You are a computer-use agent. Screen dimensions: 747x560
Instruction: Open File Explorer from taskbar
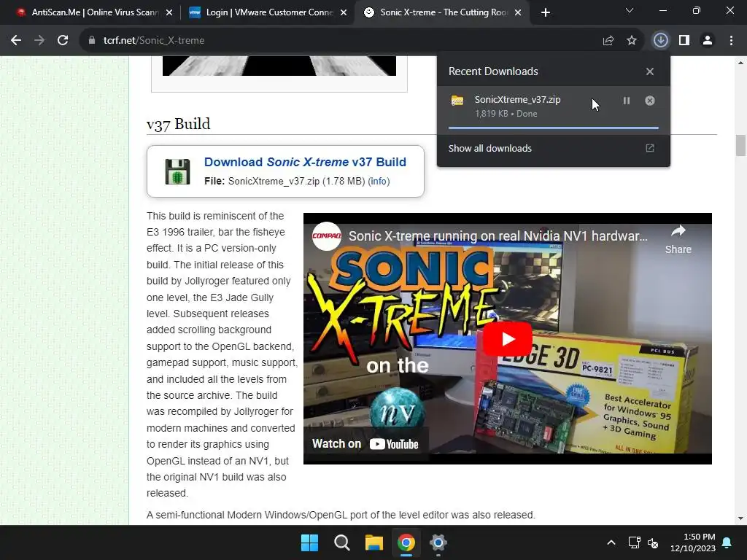coord(374,542)
